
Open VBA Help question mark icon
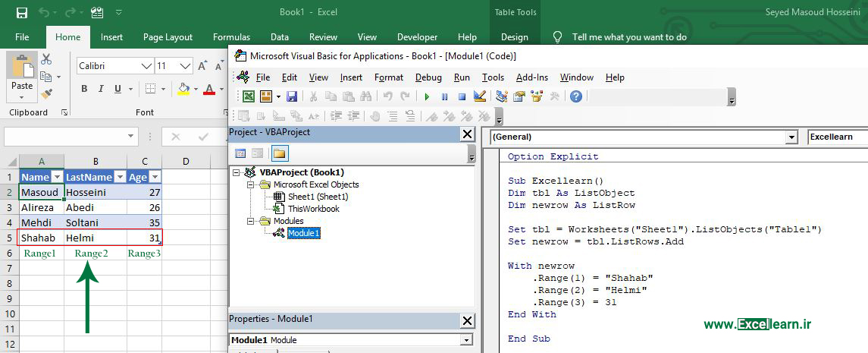[x=575, y=96]
